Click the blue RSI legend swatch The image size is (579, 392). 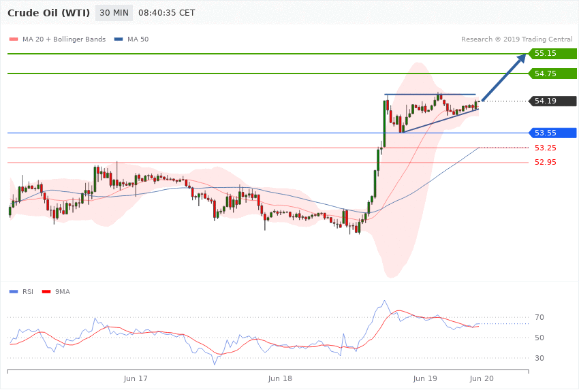tap(14, 292)
